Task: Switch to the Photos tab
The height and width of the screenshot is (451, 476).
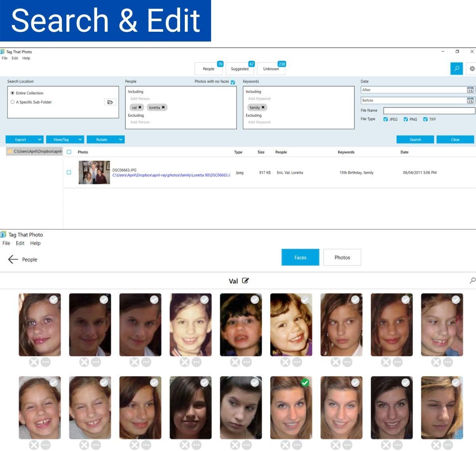Action: coord(342,257)
